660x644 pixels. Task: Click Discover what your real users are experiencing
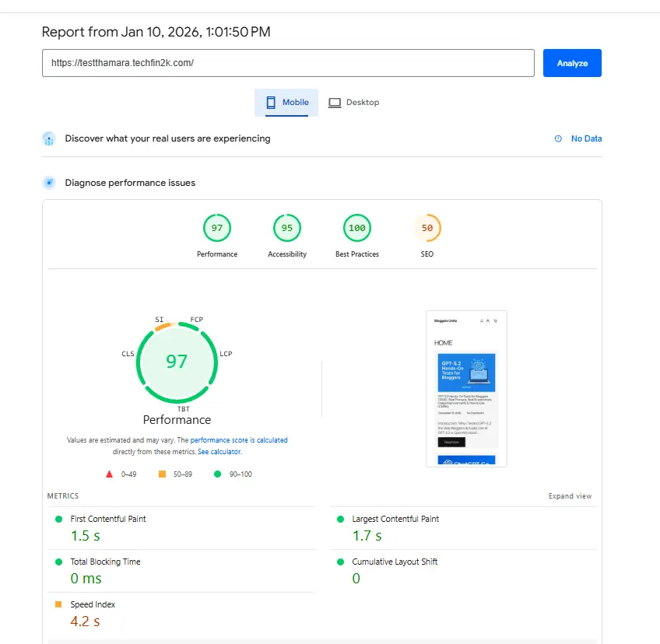click(x=167, y=138)
